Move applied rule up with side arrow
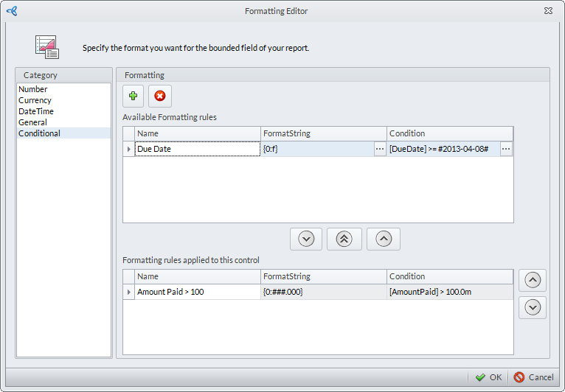565x392 pixels. pyautogui.click(x=533, y=280)
